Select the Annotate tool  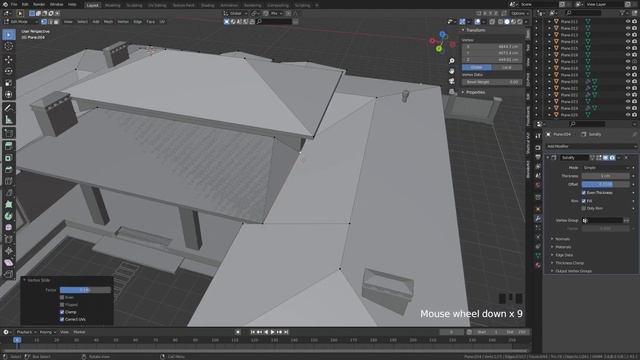pyautogui.click(x=9, y=108)
